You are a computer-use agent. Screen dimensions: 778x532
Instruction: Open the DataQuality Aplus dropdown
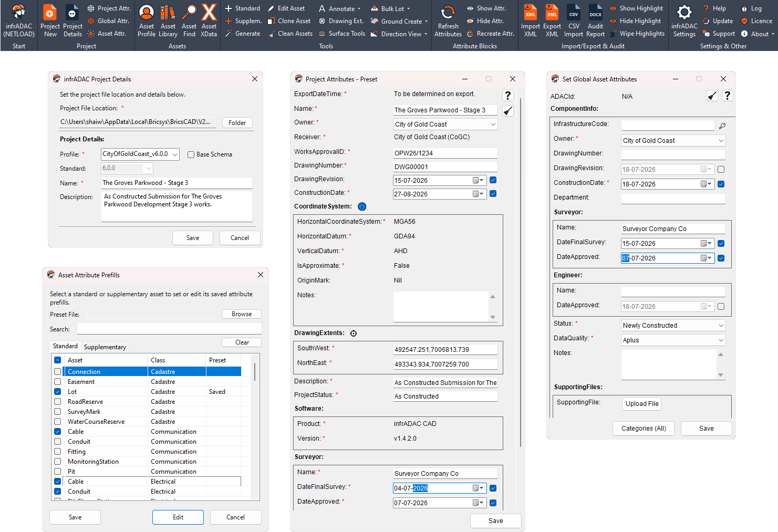tap(721, 340)
